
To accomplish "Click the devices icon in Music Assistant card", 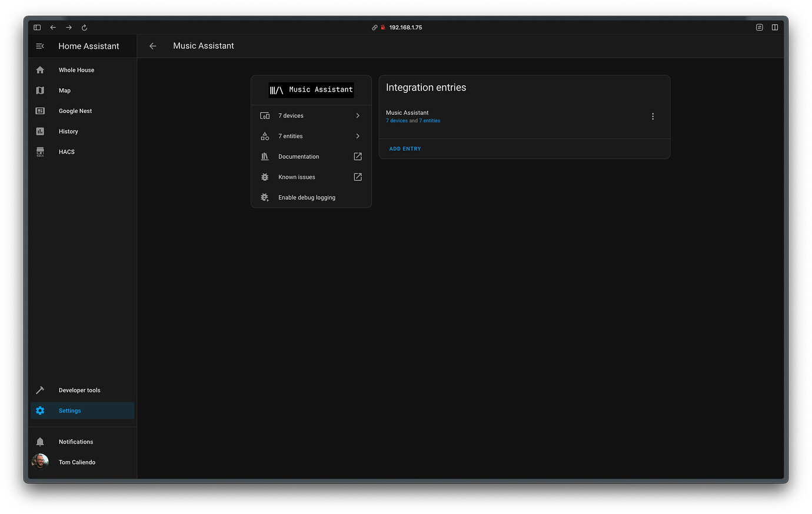I will pos(265,115).
